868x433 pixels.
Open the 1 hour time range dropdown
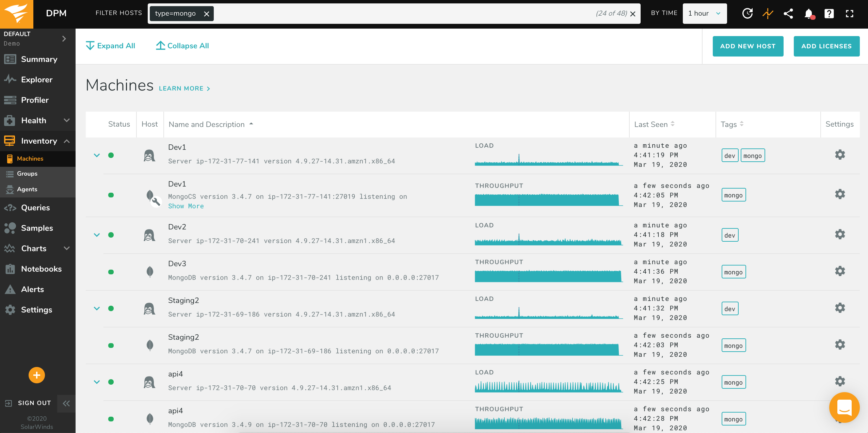(x=705, y=14)
